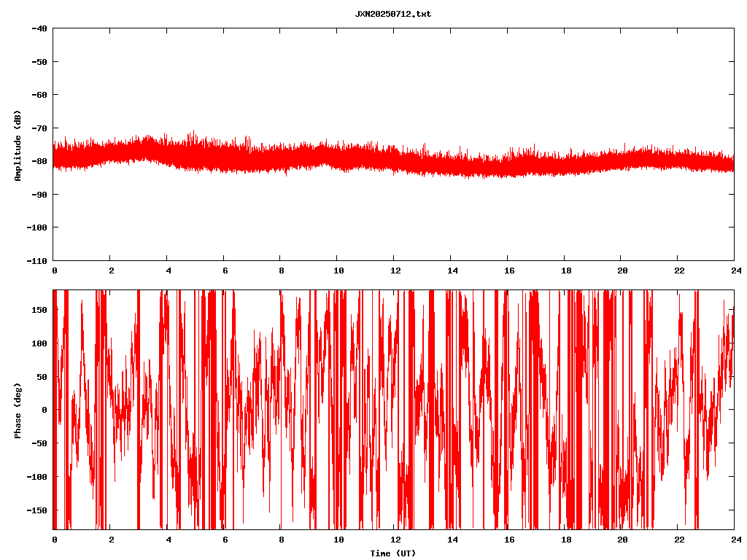This screenshot has height=560, width=747.
Task: Click hour 24 tick under the phase plot
Action: click(737, 540)
